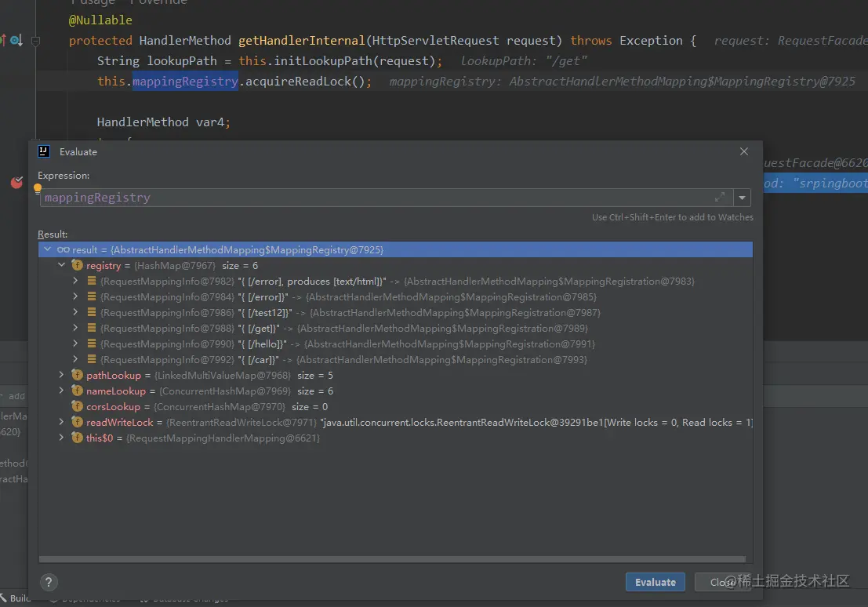The width and height of the screenshot is (868, 607).
Task: Expand the nameLookup field
Action: pos(61,391)
